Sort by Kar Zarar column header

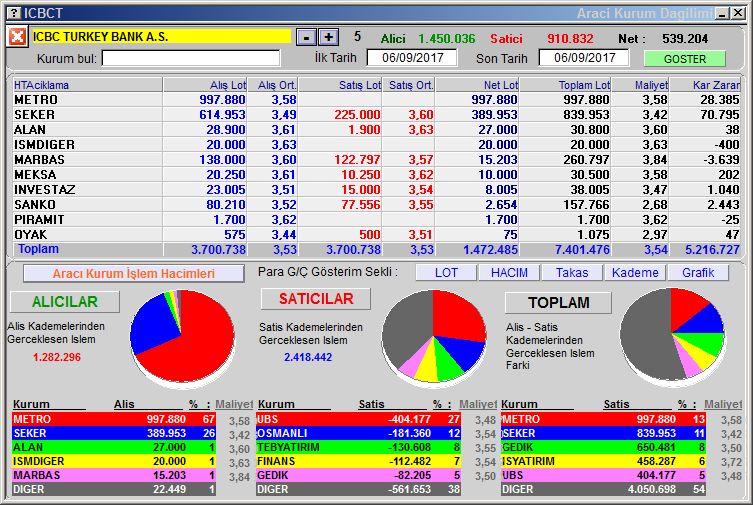705,85
